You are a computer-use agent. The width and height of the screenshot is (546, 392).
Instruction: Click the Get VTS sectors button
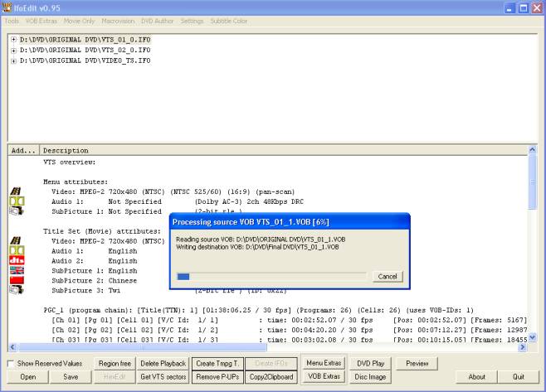tap(163, 377)
